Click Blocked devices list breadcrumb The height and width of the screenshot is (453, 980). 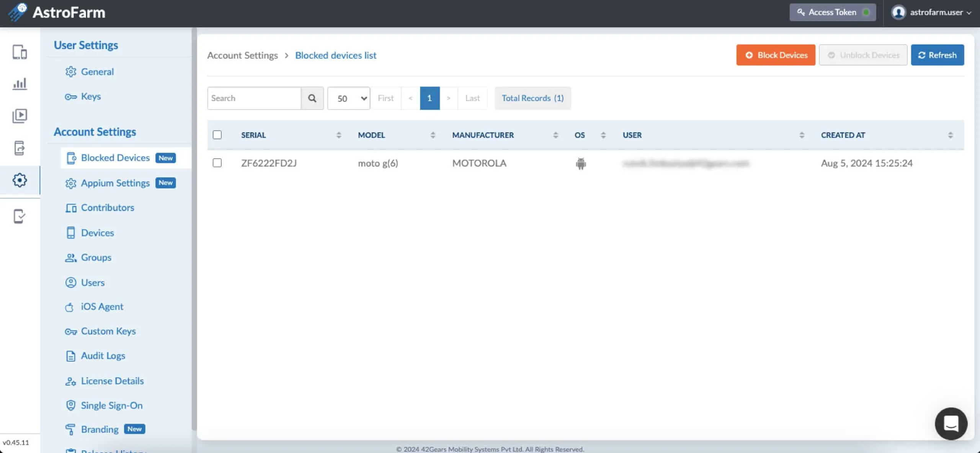[x=336, y=56]
